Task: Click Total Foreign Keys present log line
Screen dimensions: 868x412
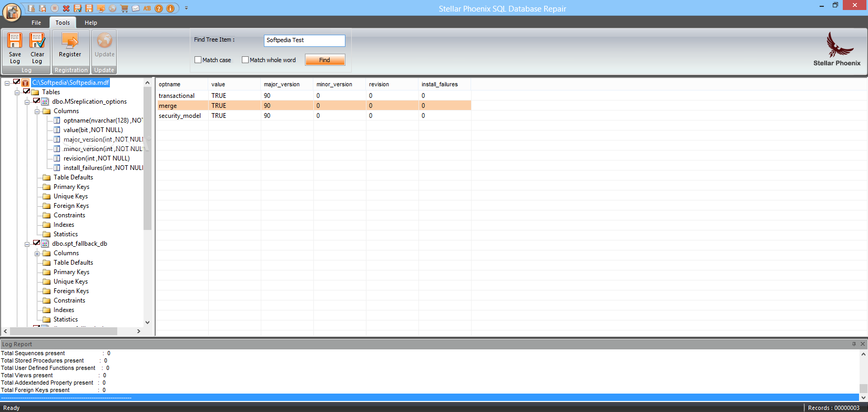Action: click(53, 390)
